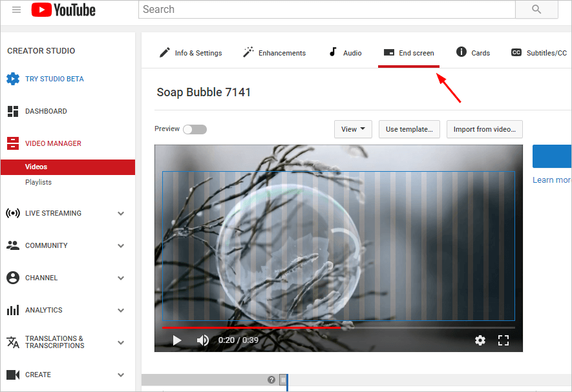Switch to the Audio tab
This screenshot has width=572, height=392.
pos(352,53)
